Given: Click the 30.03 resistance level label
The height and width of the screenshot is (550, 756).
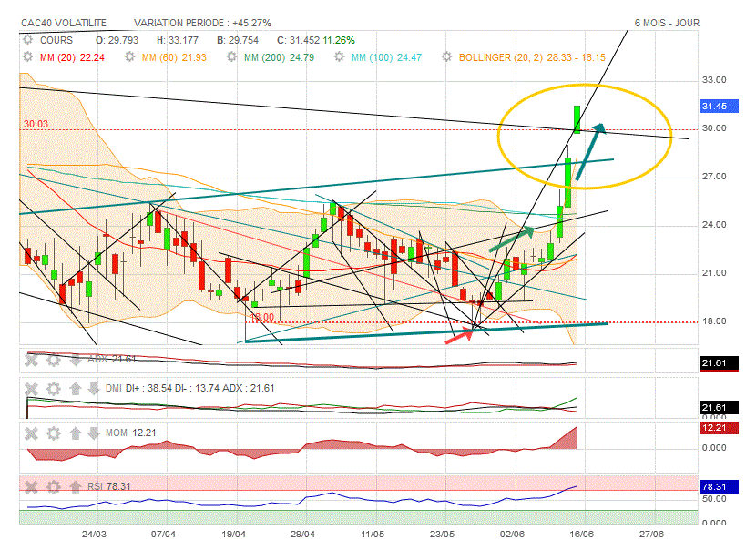Looking at the screenshot, I should pos(36,124).
